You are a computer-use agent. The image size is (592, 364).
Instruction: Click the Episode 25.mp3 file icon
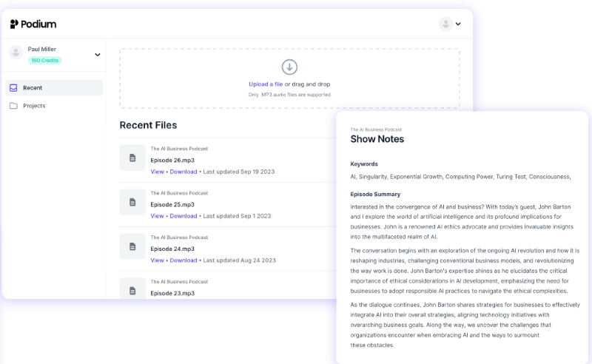coord(132,202)
